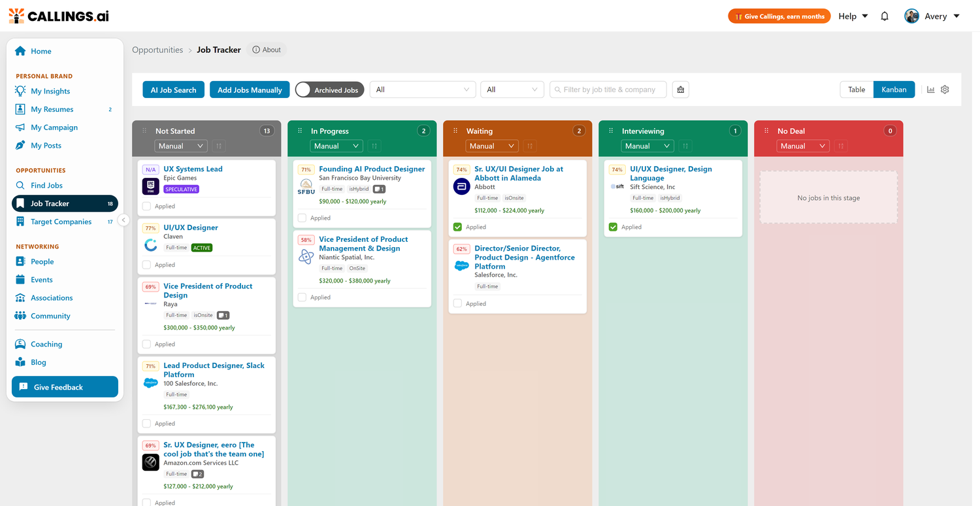This screenshot has height=506, width=980.
Task: Click Give Callings, earn months button
Action: pyautogui.click(x=779, y=16)
